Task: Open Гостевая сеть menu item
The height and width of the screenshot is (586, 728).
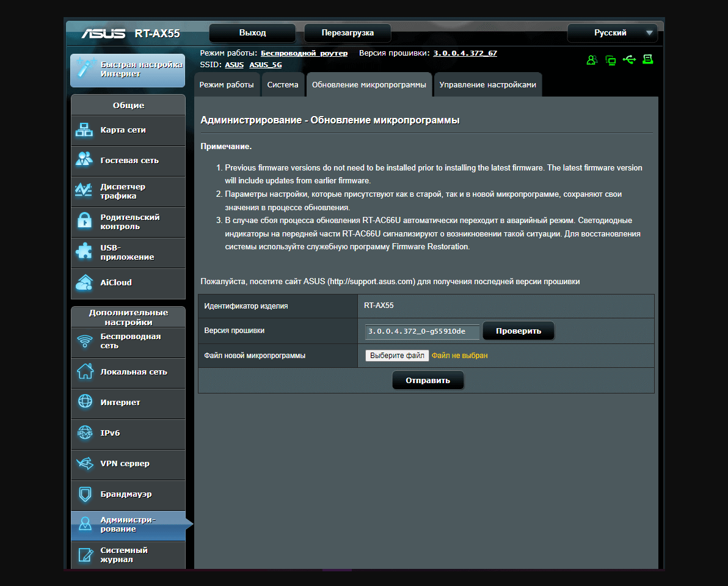Action: [128, 161]
